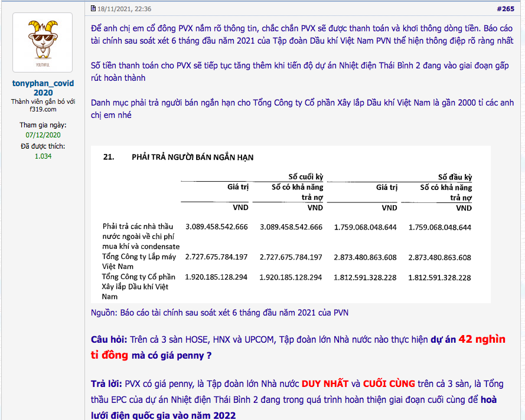525x420 pixels.
Task: Click the first 2.873.480.863.608 value in the table
Action: pos(365,257)
